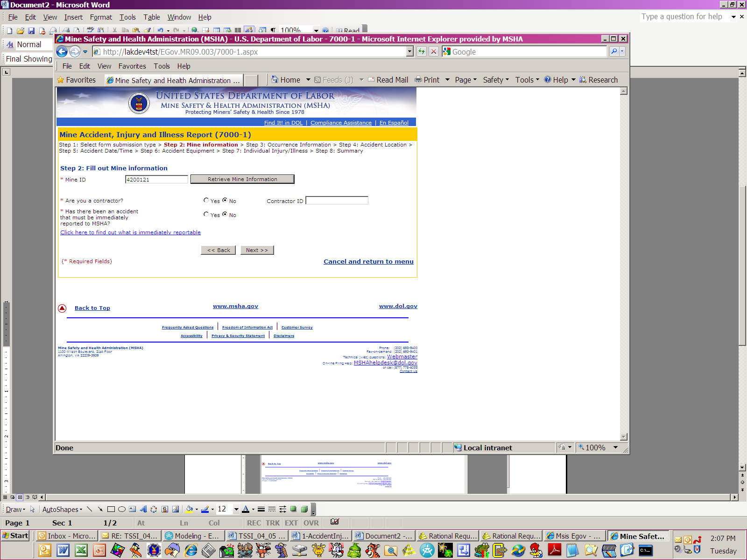This screenshot has width=747, height=560.
Task: Select the Arrow tool in Drawing toolbar
Action: click(x=100, y=509)
